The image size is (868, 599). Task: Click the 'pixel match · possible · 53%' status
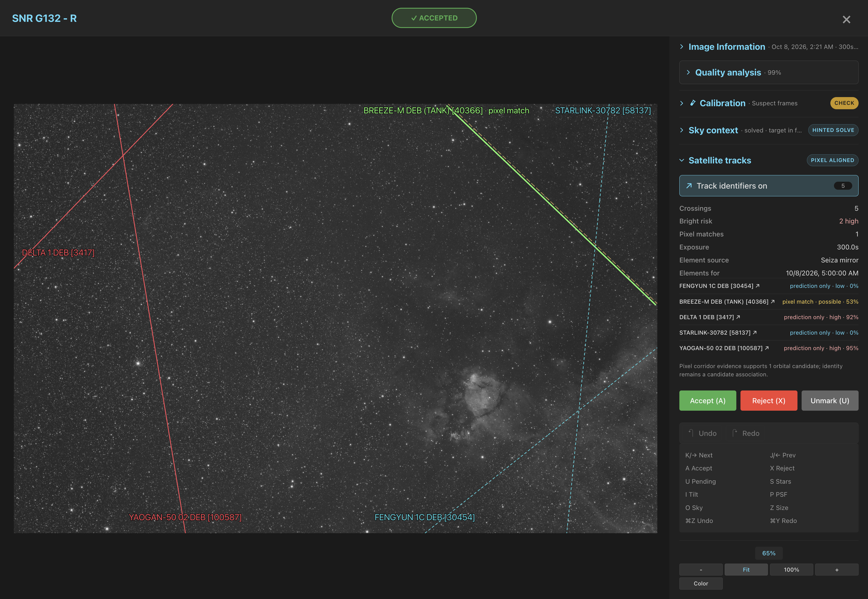820,302
